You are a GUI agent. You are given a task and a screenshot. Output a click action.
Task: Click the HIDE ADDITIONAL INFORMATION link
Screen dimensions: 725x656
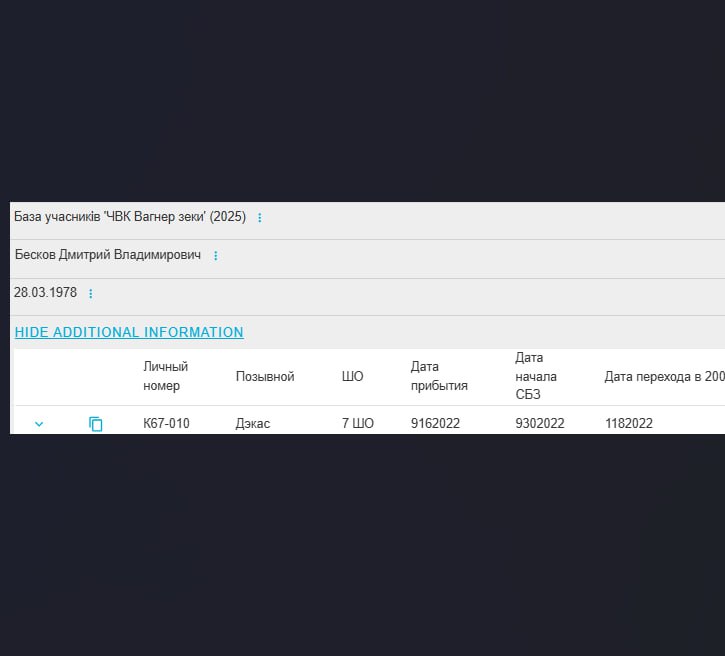129,332
